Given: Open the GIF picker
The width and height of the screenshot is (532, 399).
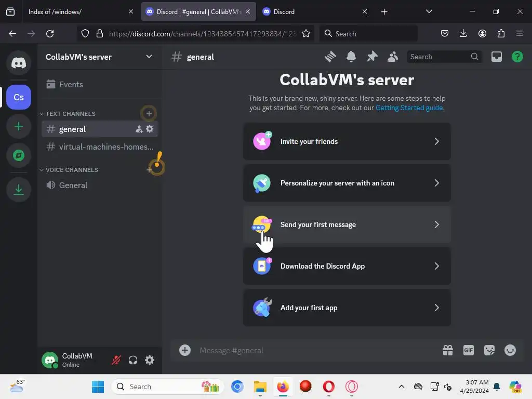Looking at the screenshot, I should (469, 350).
